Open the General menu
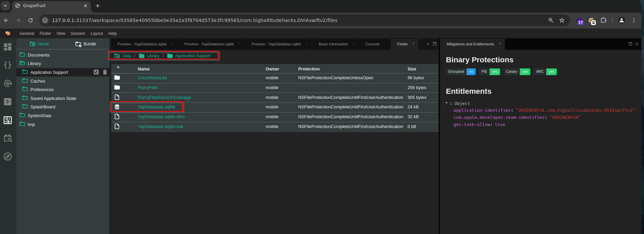This screenshot has width=644, height=234. [27, 34]
